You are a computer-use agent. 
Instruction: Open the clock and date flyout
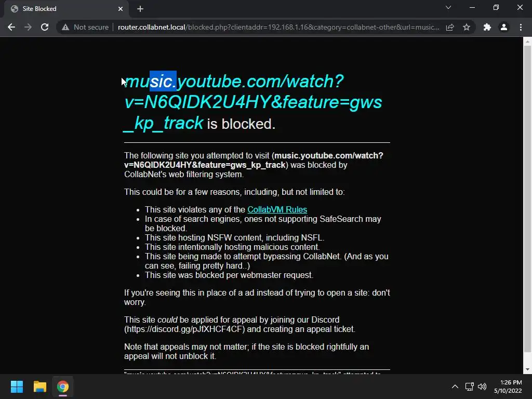coord(508,387)
